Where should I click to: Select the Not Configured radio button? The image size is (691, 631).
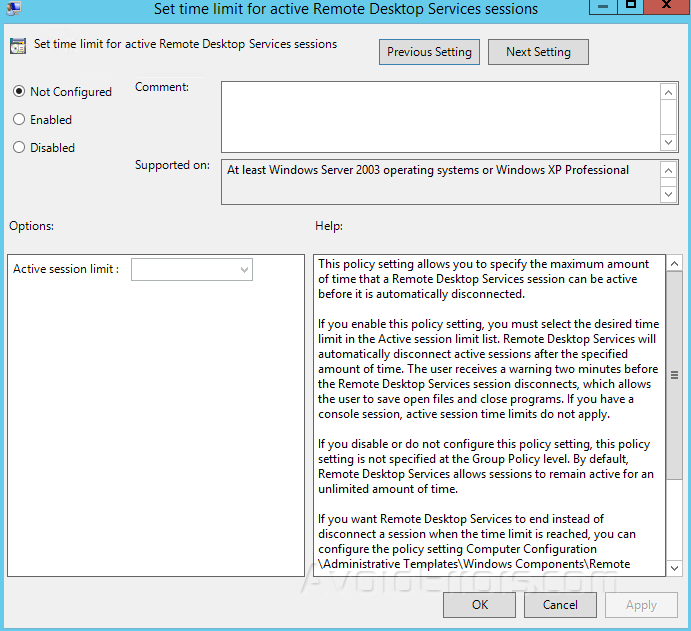pos(19,92)
